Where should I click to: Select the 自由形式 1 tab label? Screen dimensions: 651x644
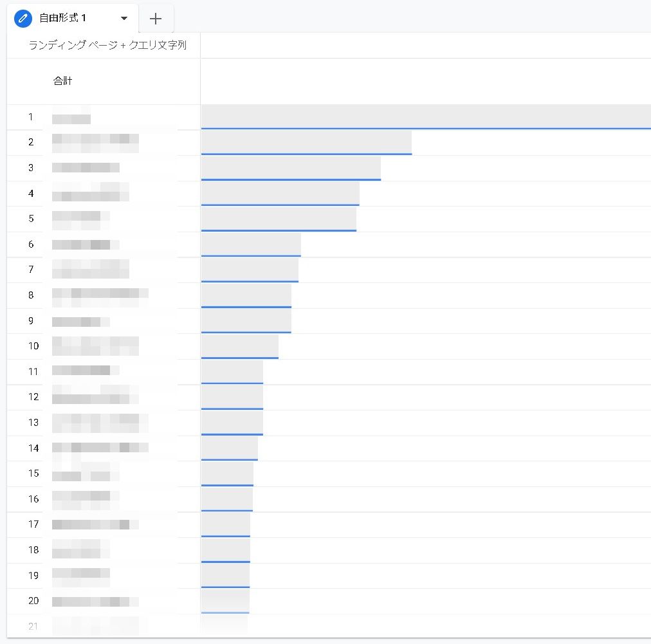pyautogui.click(x=63, y=18)
